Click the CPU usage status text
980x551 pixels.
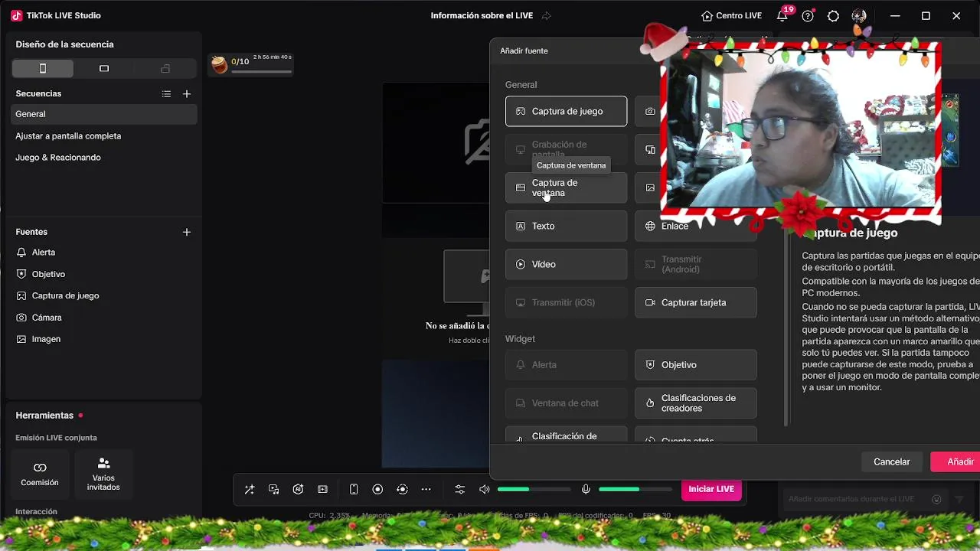pyautogui.click(x=330, y=516)
